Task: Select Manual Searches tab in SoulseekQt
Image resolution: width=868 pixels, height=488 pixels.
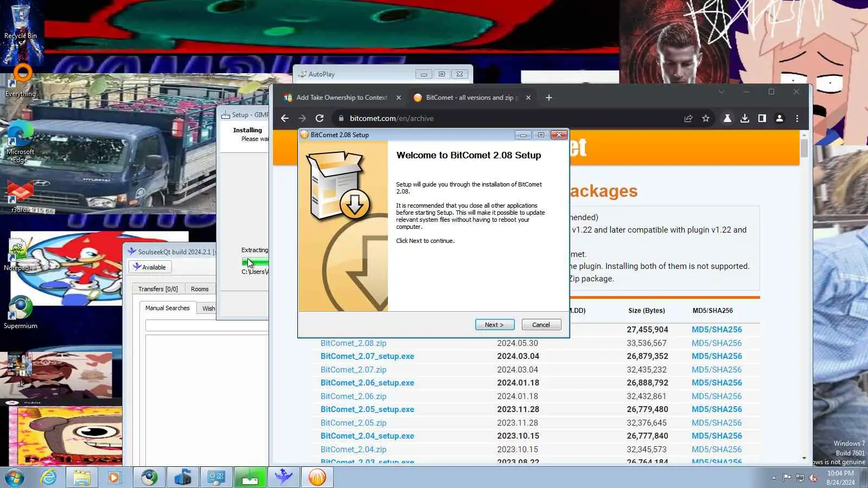Action: [x=167, y=308]
